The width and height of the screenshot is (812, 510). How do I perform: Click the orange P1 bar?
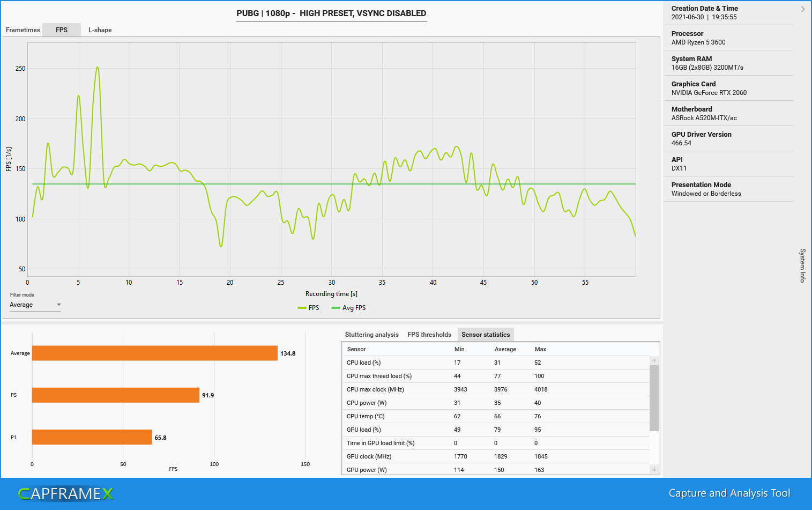click(x=92, y=437)
